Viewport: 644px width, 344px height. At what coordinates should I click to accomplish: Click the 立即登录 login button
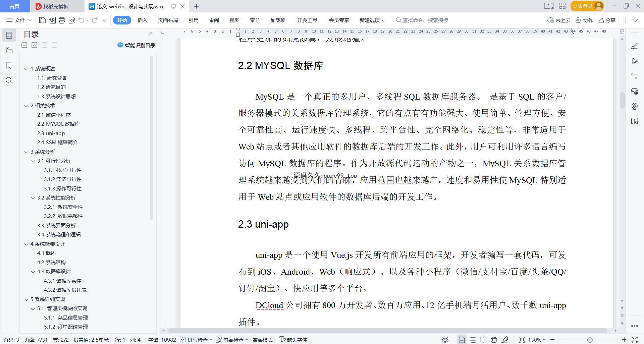pos(587,6)
